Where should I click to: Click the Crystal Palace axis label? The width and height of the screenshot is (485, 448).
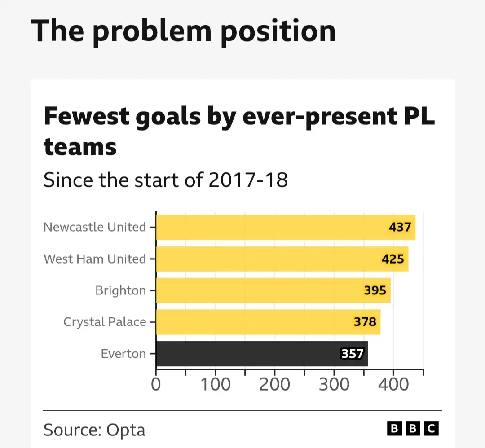click(105, 322)
